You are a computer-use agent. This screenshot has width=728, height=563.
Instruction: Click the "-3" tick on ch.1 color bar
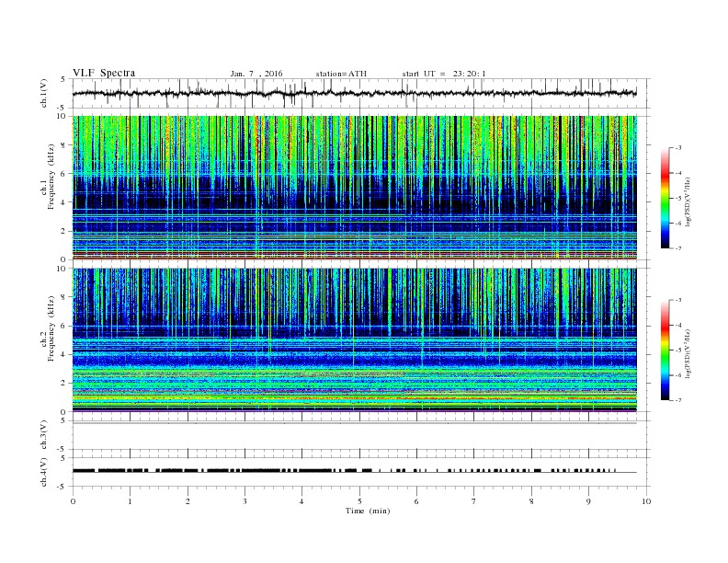pos(678,148)
